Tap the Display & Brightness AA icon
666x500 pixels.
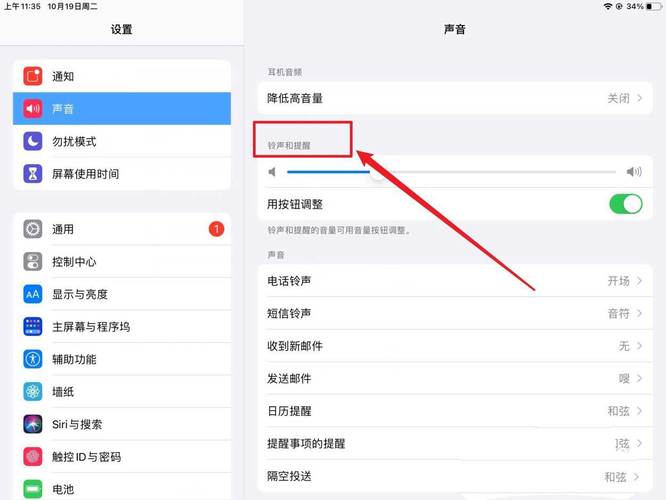pyautogui.click(x=33, y=294)
